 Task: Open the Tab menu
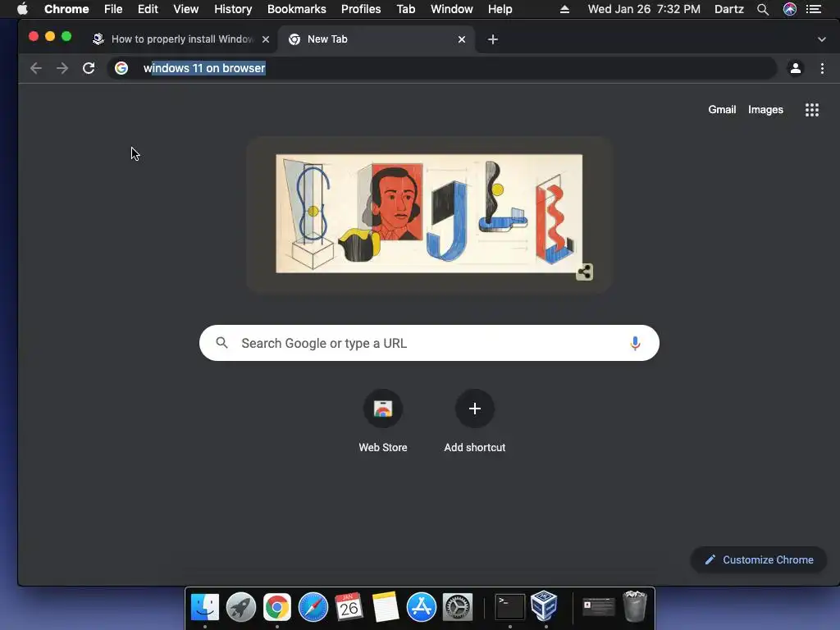click(406, 9)
